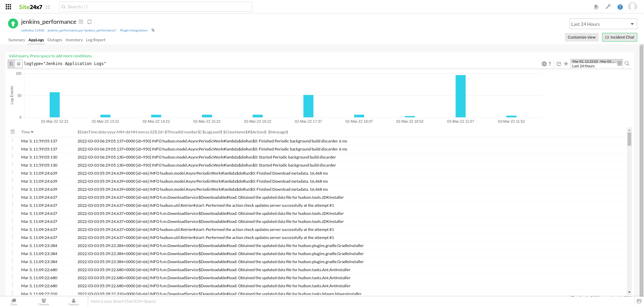Switch to pie chart view in query bar

[19, 64]
